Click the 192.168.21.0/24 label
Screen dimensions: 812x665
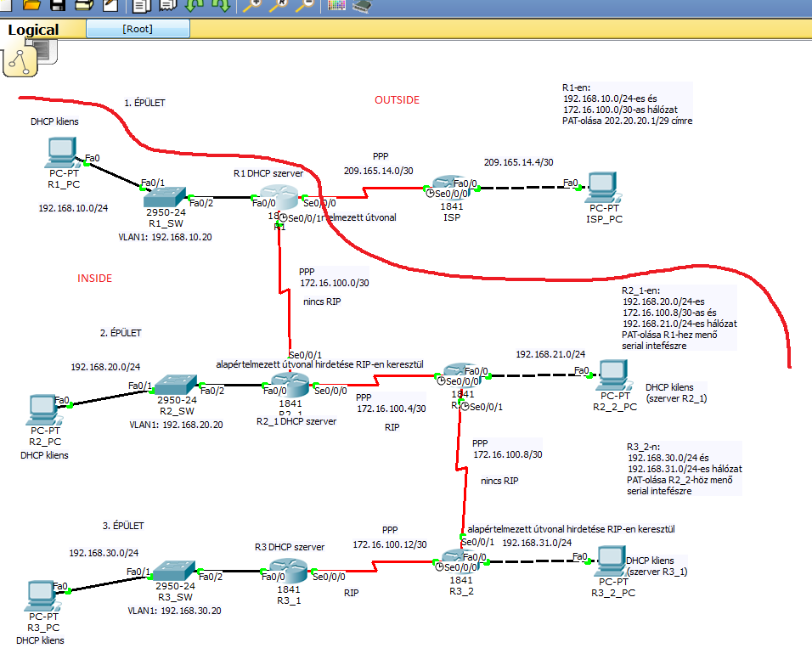(550, 354)
